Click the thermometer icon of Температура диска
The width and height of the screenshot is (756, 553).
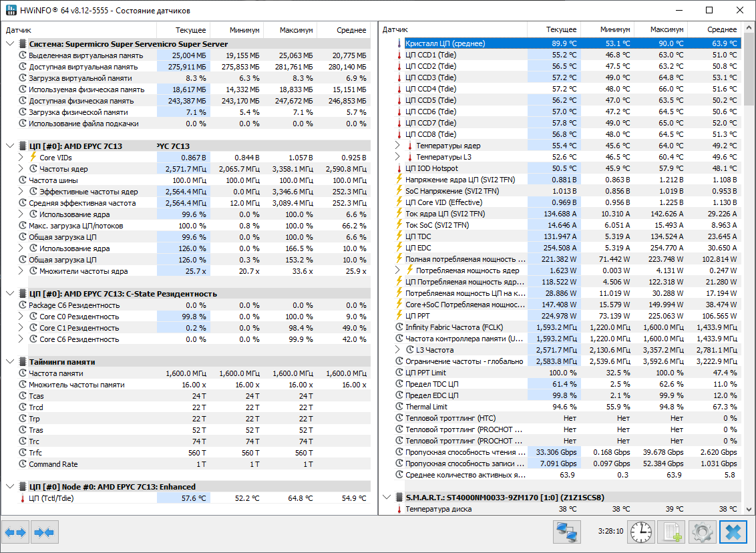(399, 509)
